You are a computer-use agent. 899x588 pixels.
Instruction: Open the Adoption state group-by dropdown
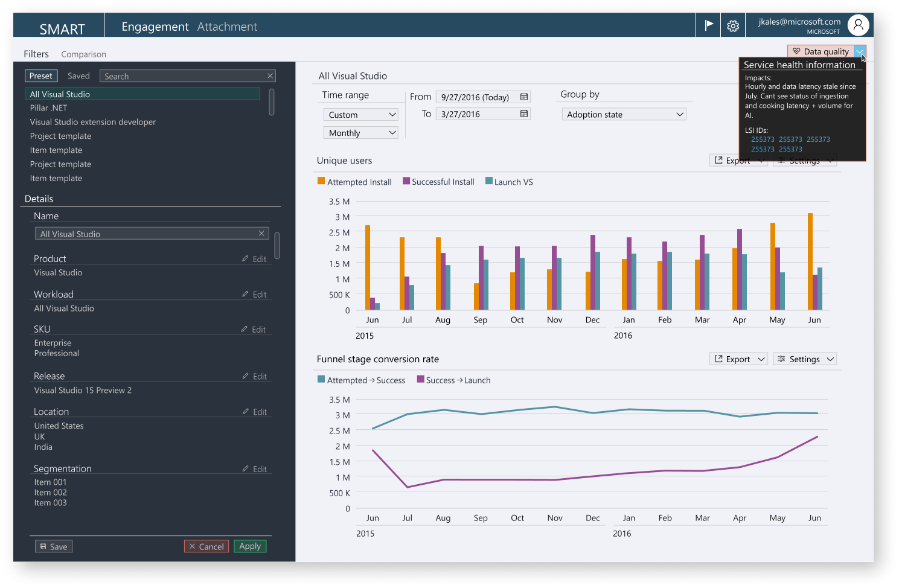point(624,114)
